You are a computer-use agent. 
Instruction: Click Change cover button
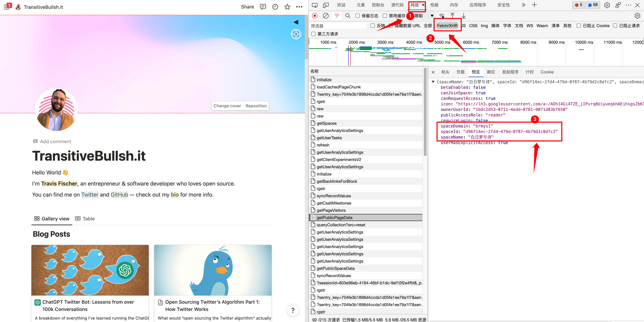click(227, 106)
